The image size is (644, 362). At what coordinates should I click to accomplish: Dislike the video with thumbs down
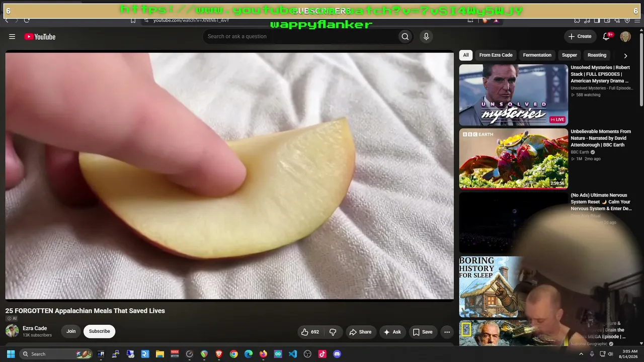tap(333, 332)
